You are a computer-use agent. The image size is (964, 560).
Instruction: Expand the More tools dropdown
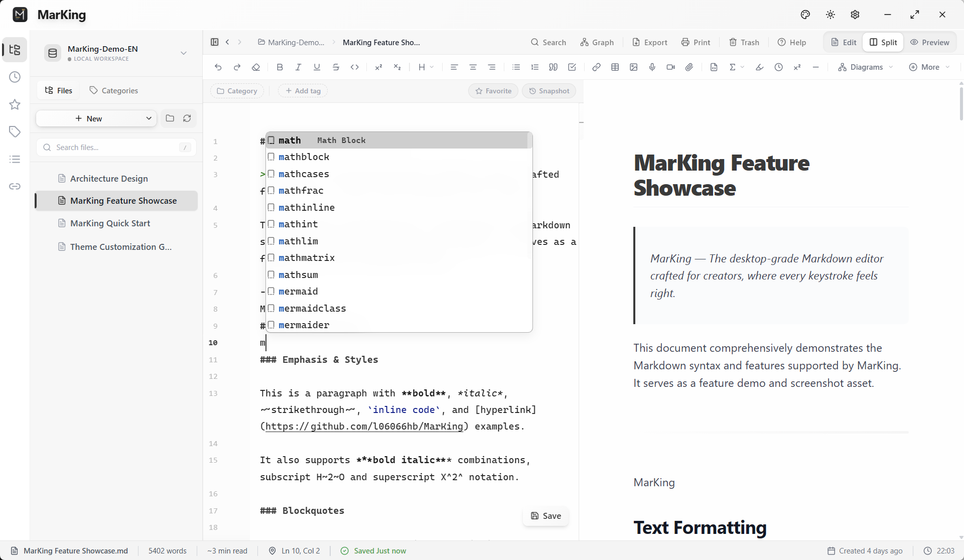pyautogui.click(x=929, y=67)
